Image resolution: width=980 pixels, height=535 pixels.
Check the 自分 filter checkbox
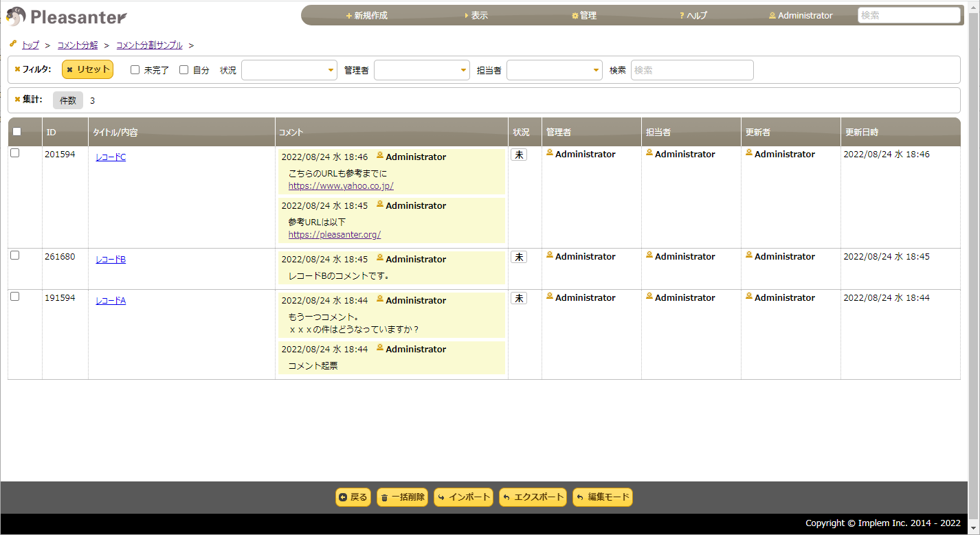tap(183, 69)
